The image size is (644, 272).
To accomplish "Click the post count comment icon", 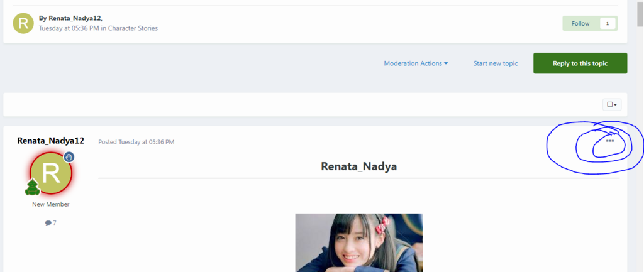I will [x=48, y=223].
